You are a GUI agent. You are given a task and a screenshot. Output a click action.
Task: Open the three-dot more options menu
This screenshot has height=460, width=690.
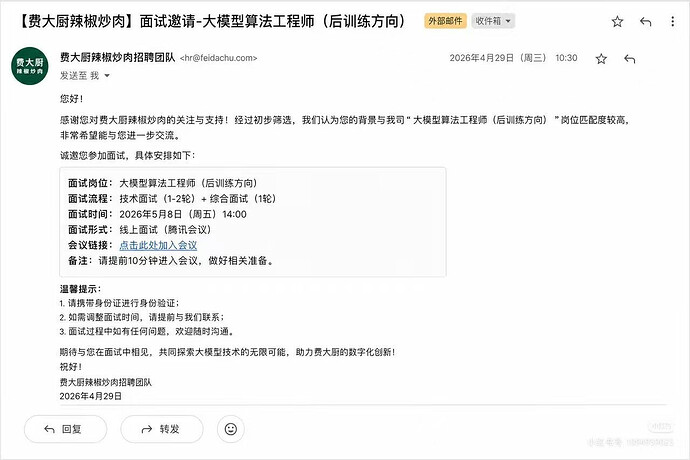[672, 21]
